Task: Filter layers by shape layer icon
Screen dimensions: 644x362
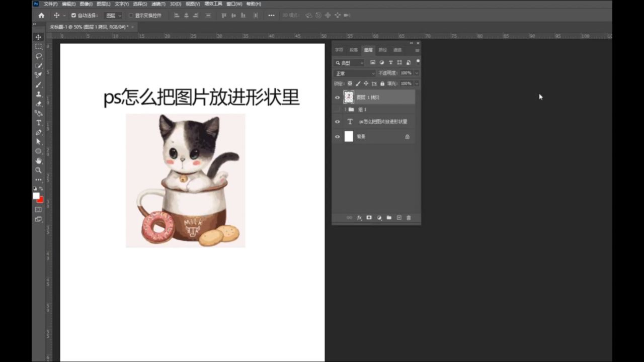Action: click(399, 62)
